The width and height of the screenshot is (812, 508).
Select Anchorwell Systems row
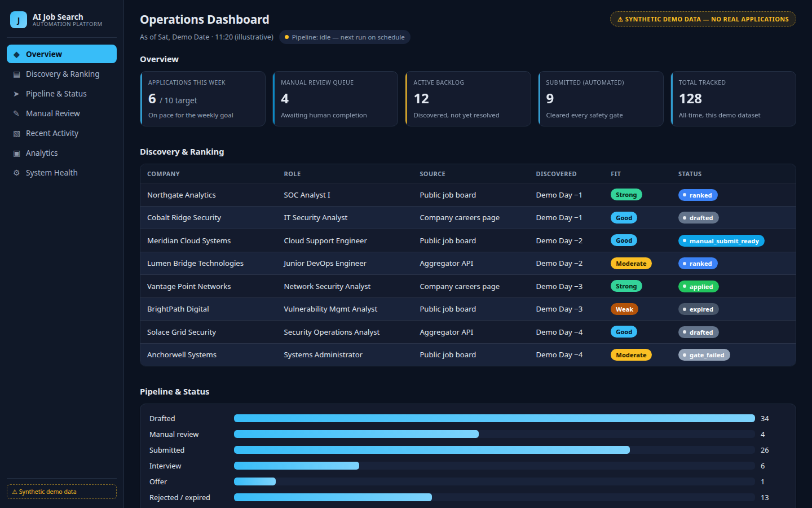pyautogui.click(x=468, y=355)
